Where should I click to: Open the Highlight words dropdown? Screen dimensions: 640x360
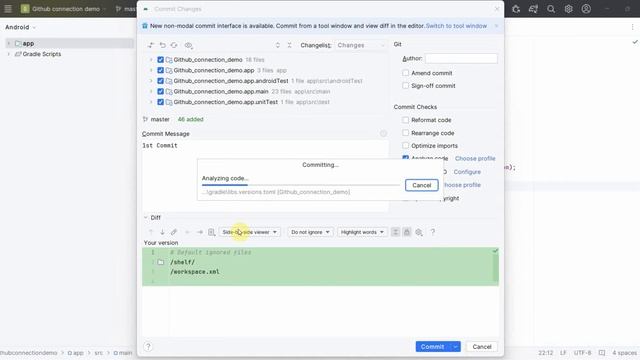362,232
